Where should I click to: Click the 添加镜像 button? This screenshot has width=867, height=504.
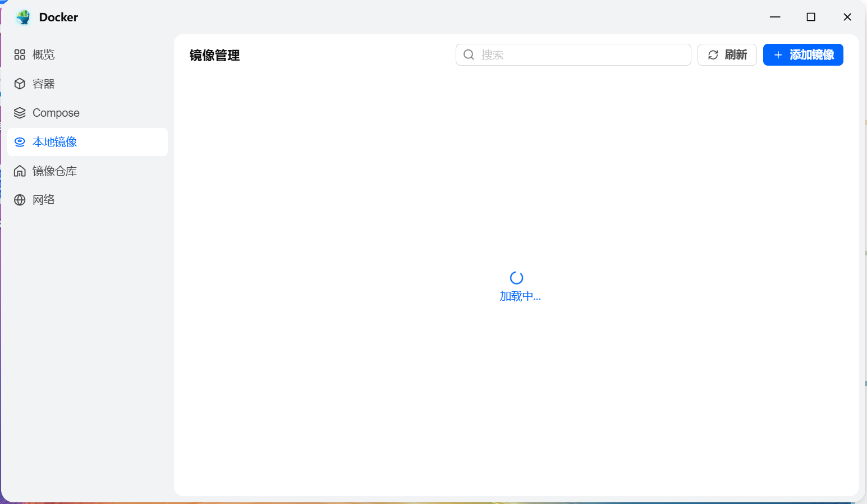click(803, 54)
